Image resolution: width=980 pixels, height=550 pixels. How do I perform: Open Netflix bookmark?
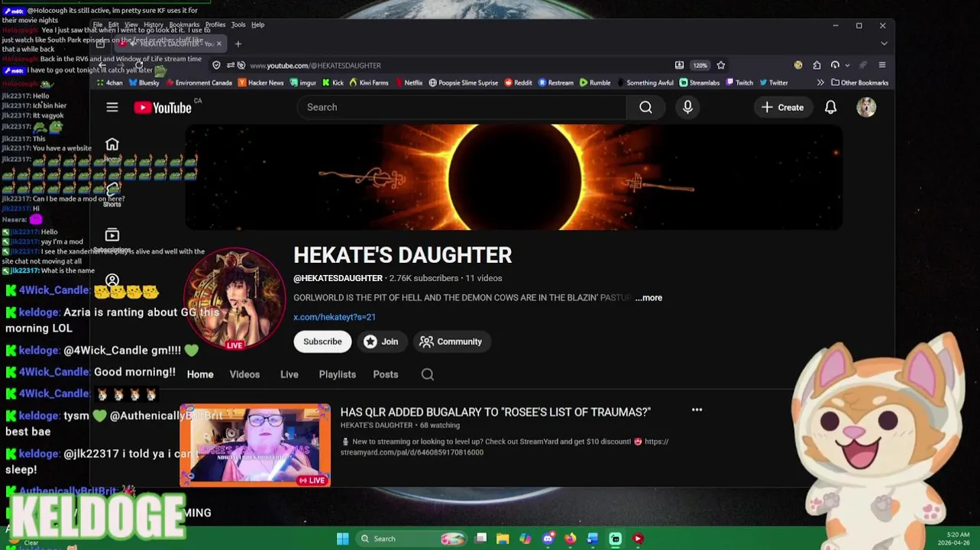tap(408, 82)
